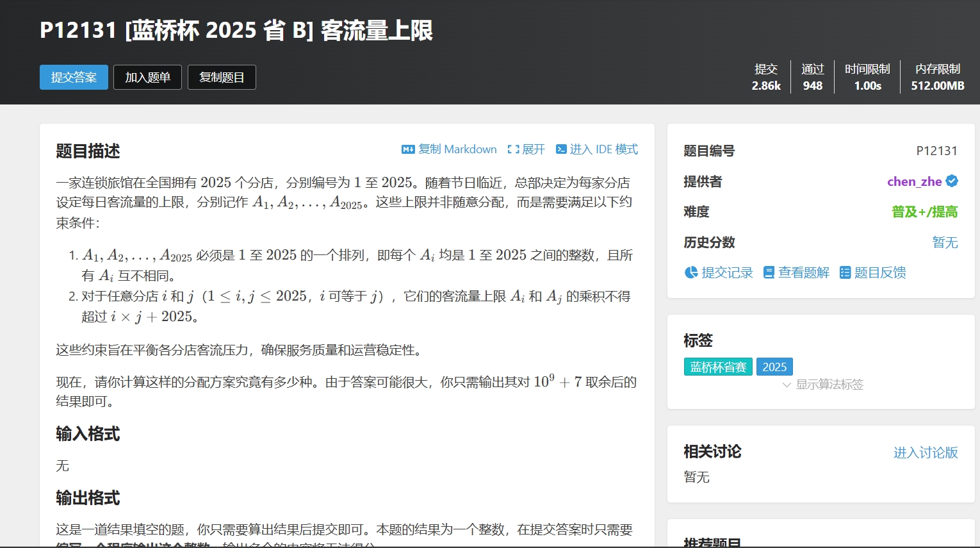Click the 历史分数 label
The width and height of the screenshot is (980, 548).
click(x=709, y=242)
